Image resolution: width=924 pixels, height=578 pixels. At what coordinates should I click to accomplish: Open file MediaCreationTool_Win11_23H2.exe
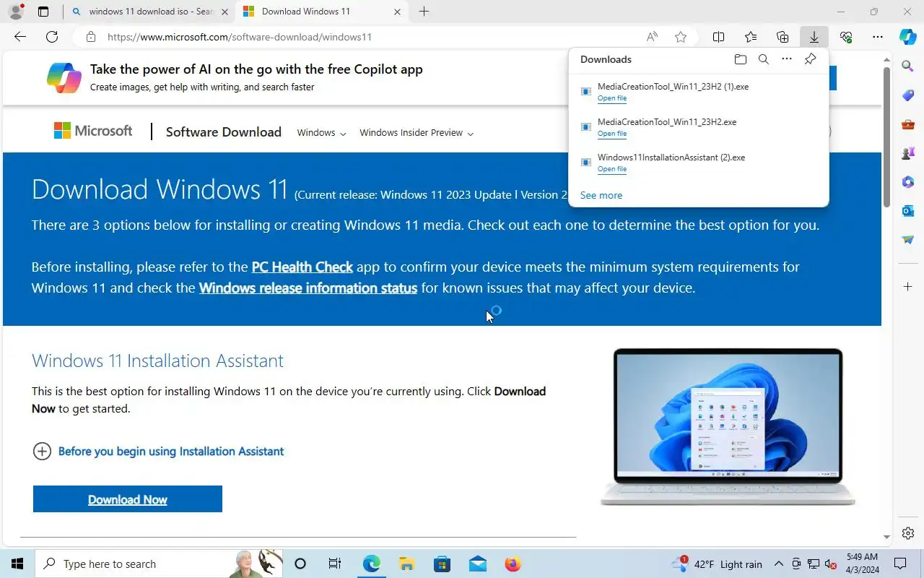click(612, 134)
